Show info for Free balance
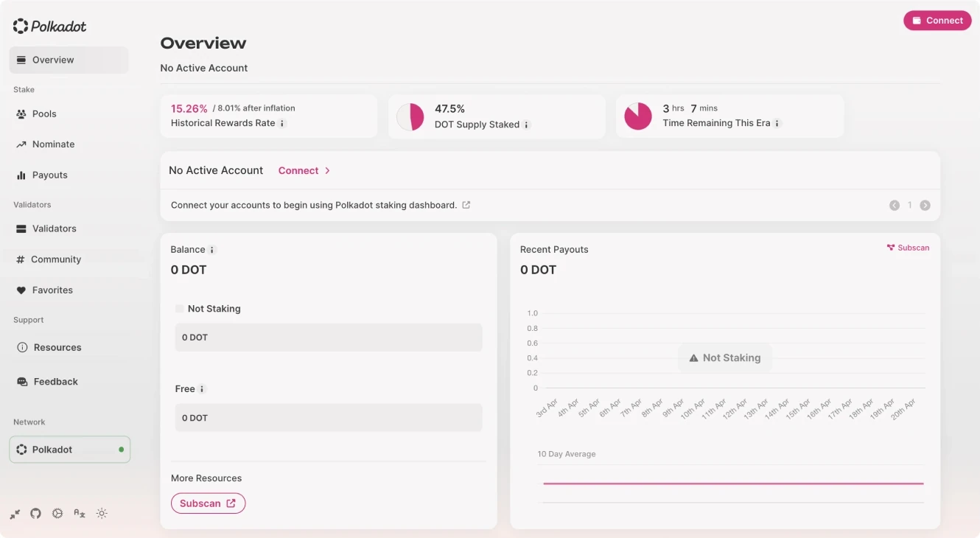980x538 pixels. pyautogui.click(x=202, y=389)
